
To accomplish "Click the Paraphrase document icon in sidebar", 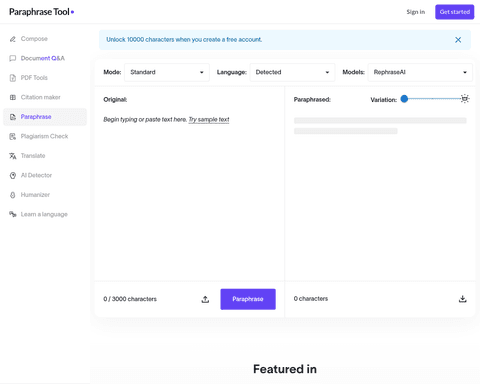I will click(x=13, y=117).
